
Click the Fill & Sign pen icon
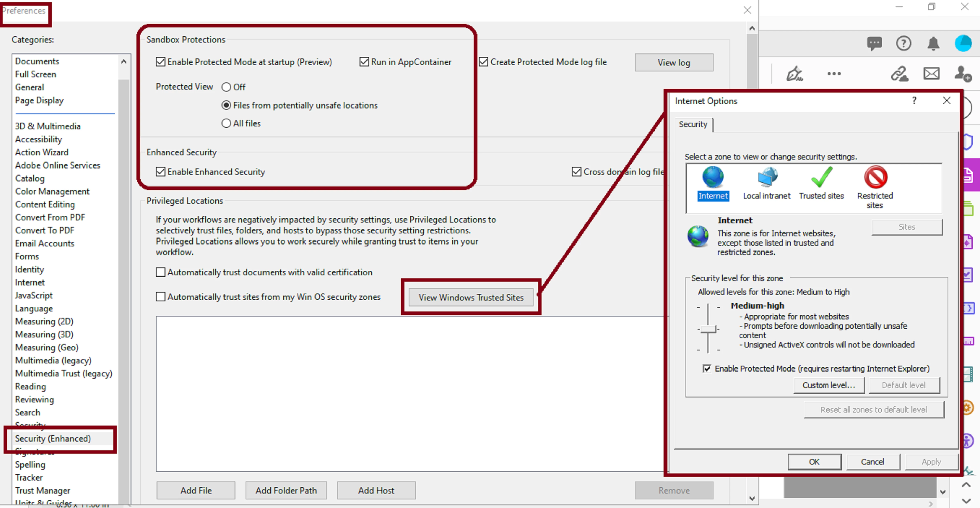tap(794, 74)
